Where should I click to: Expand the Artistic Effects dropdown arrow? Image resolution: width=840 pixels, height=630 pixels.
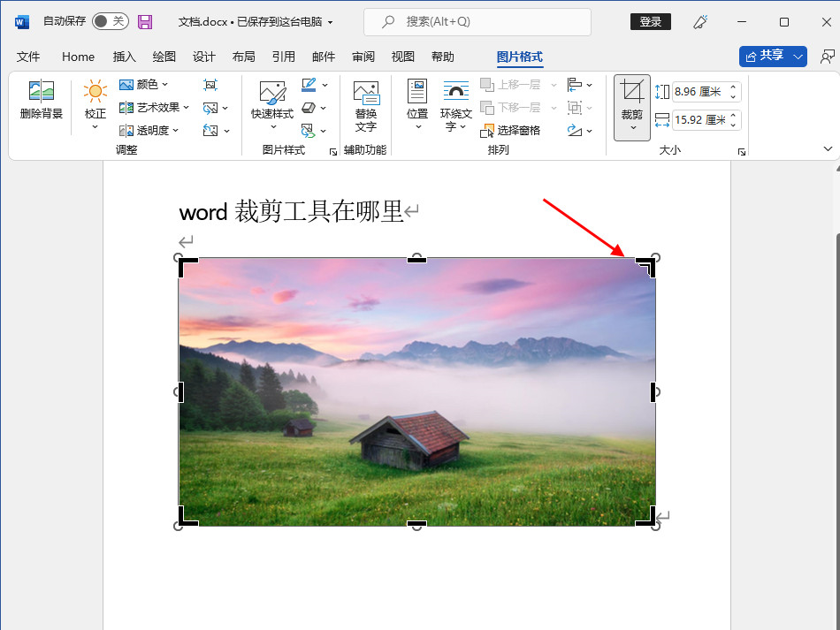click(x=186, y=108)
